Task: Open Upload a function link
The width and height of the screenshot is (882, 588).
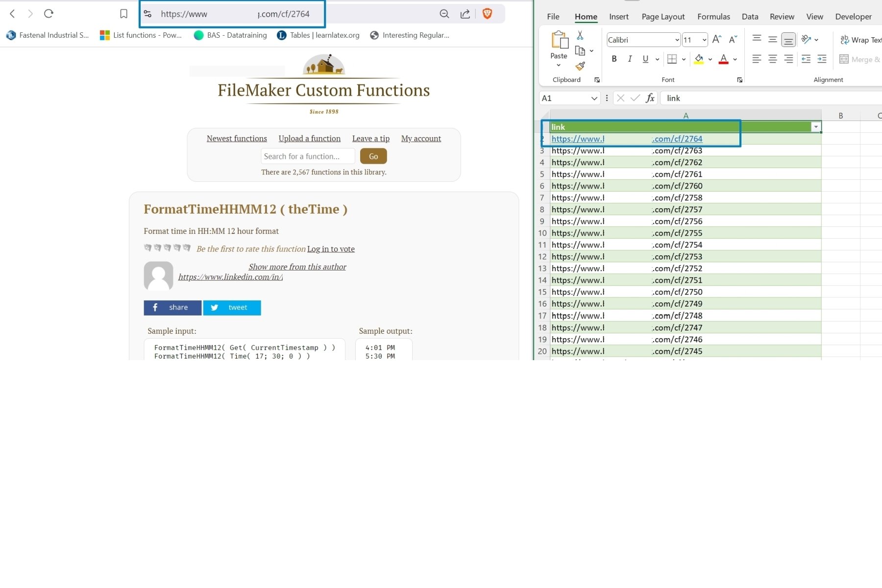Action: point(310,139)
